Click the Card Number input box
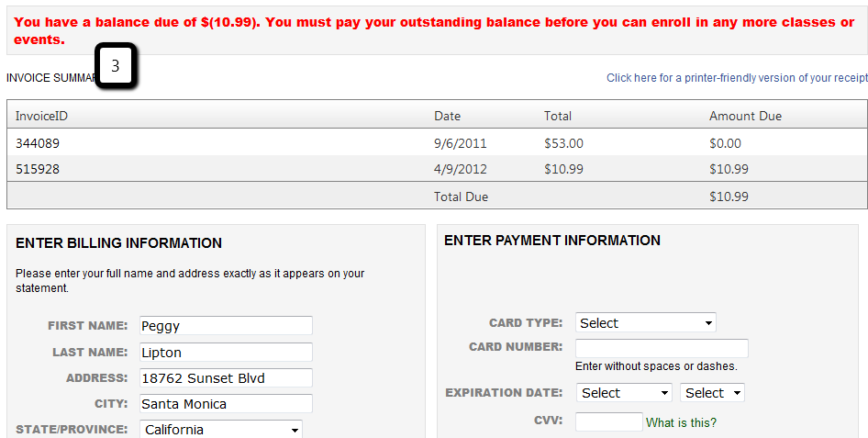Image resolution: width=868 pixels, height=438 pixels. (x=662, y=348)
